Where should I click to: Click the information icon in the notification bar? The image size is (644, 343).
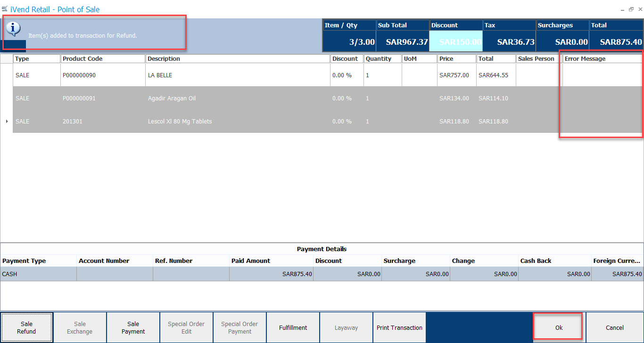14,29
